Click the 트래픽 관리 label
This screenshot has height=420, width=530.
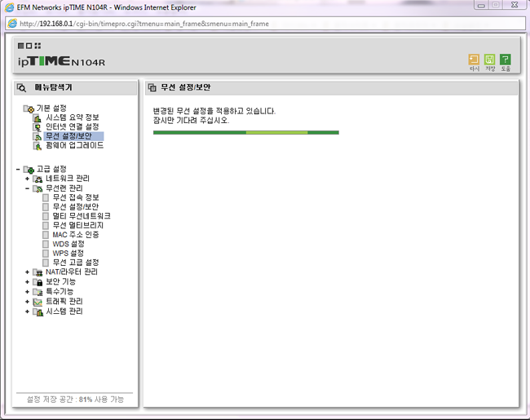64,301
